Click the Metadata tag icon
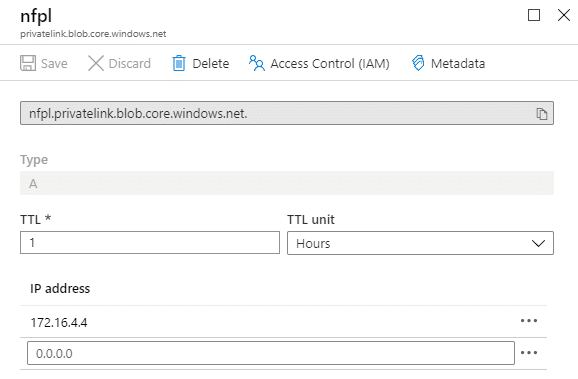Viewport: 578px width, 379px height. point(418,63)
